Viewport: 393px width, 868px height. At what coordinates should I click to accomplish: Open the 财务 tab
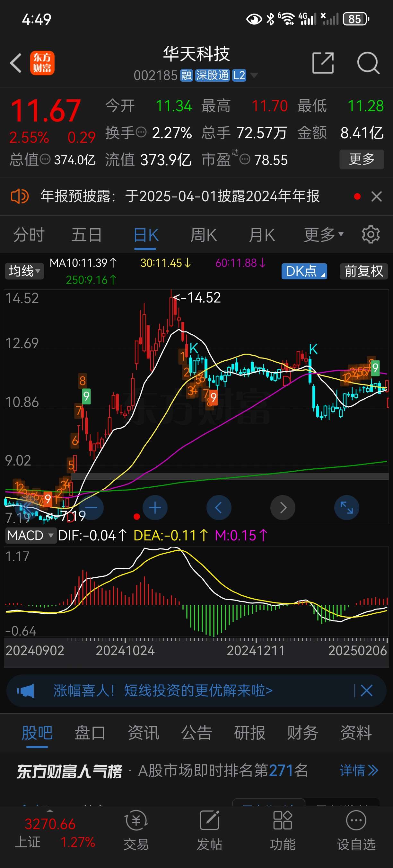(x=303, y=733)
